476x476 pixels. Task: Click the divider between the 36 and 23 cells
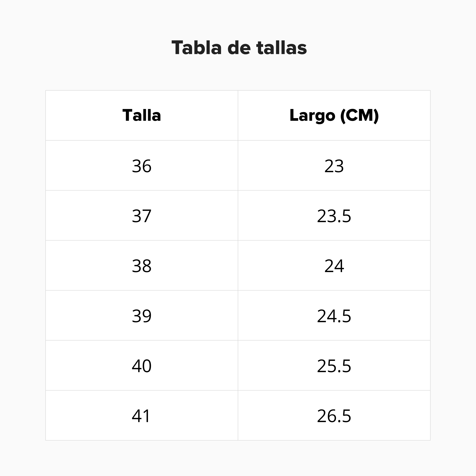(238, 166)
